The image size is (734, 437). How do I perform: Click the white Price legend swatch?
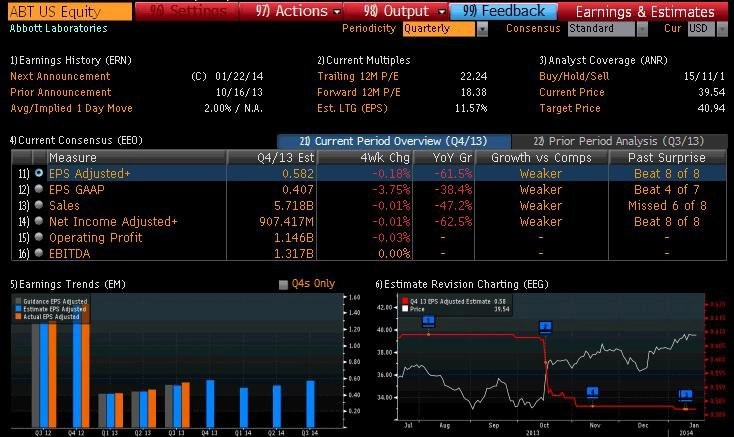click(405, 309)
